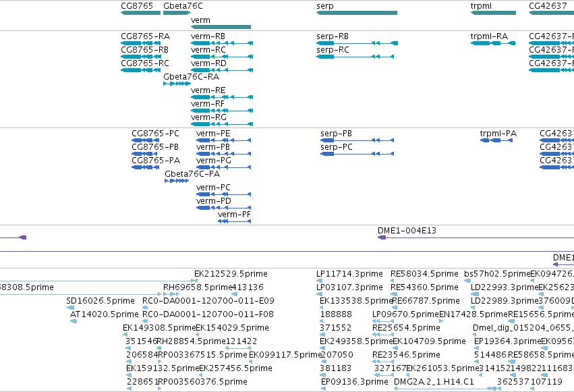Click the Gbeta76C gene label
Image resolution: width=574 pixels, height=392 pixels.
point(183,6)
